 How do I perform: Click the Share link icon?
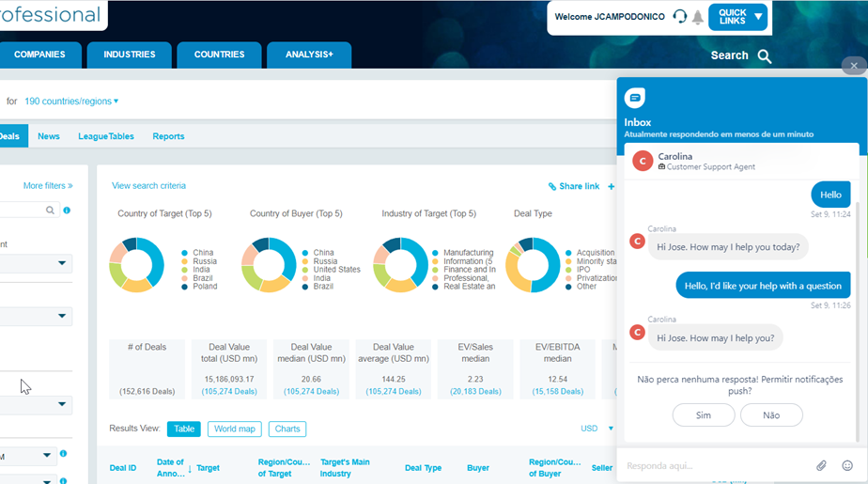pyautogui.click(x=552, y=187)
